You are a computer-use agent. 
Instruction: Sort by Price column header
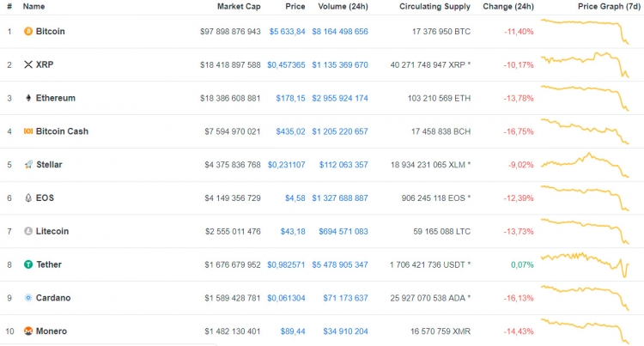[x=295, y=6]
